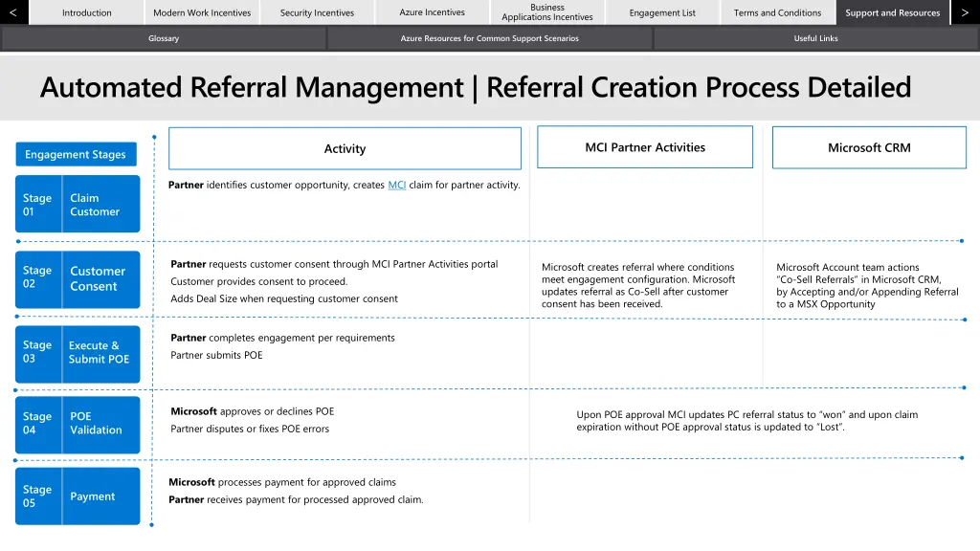The image size is (980, 551).
Task: Select Stage 03 Execute & Submit POE block
Action: coord(78,354)
